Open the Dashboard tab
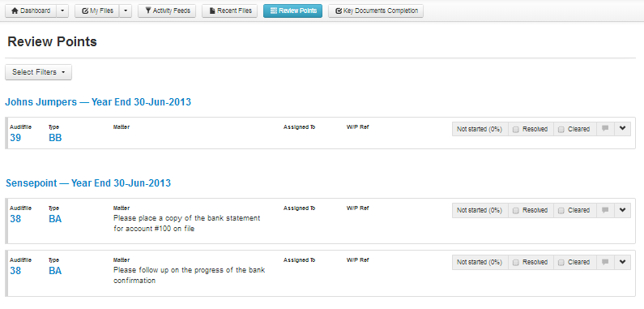Viewport: 644px width, 309px height. 31,11
